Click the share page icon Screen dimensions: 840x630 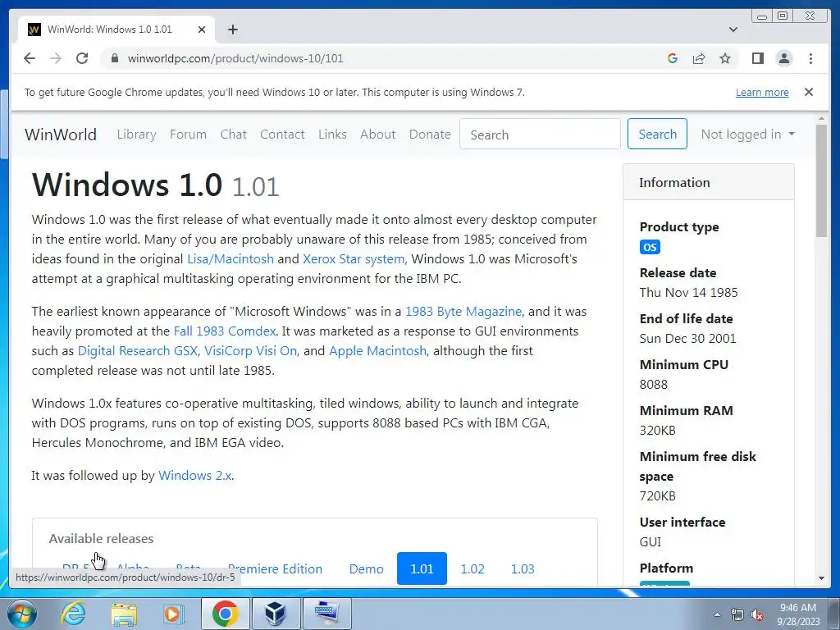699,58
